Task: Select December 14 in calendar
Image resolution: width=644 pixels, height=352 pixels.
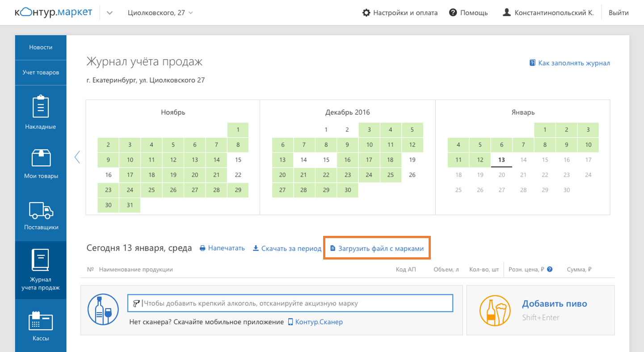Action: (304, 160)
